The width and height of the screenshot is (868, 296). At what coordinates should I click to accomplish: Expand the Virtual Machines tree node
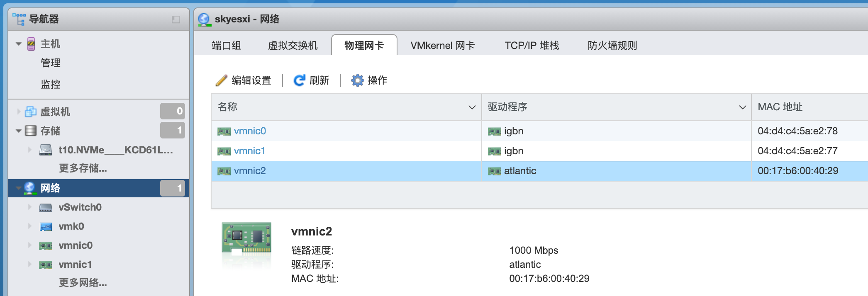point(19,112)
